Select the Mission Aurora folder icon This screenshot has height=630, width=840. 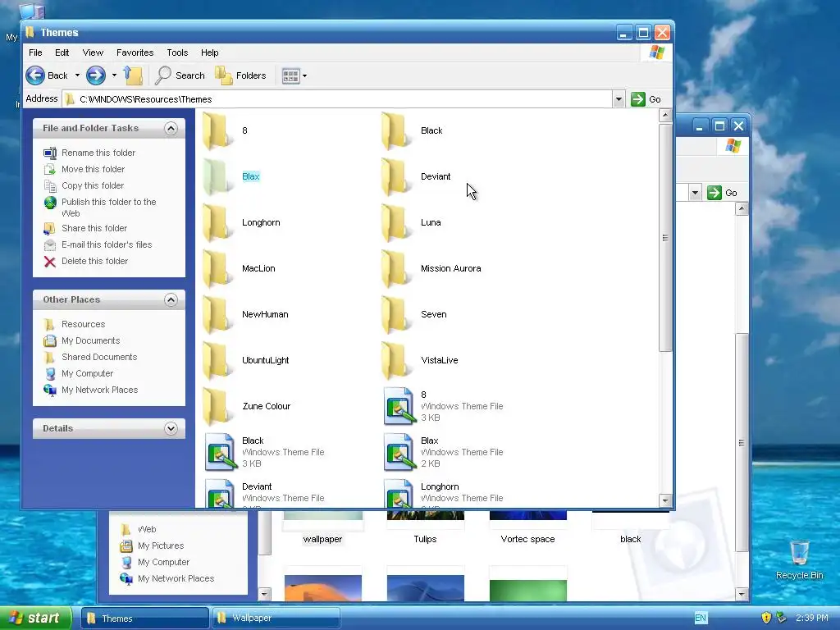(397, 269)
